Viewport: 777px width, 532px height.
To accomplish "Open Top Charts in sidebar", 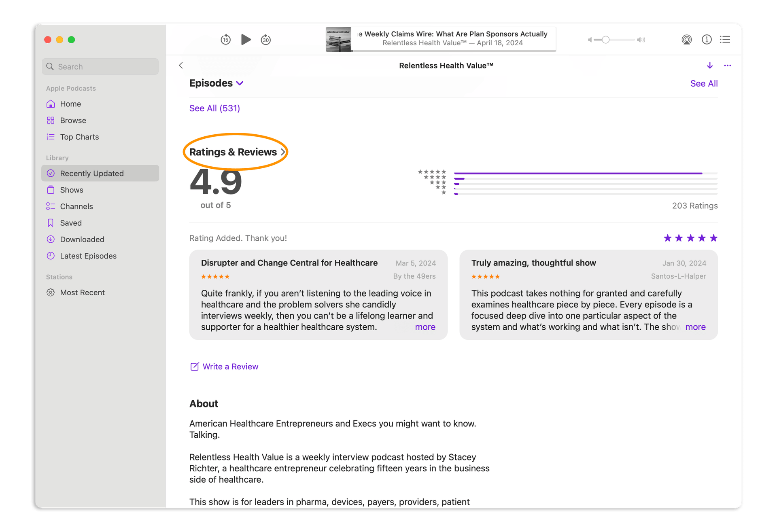I will point(79,137).
